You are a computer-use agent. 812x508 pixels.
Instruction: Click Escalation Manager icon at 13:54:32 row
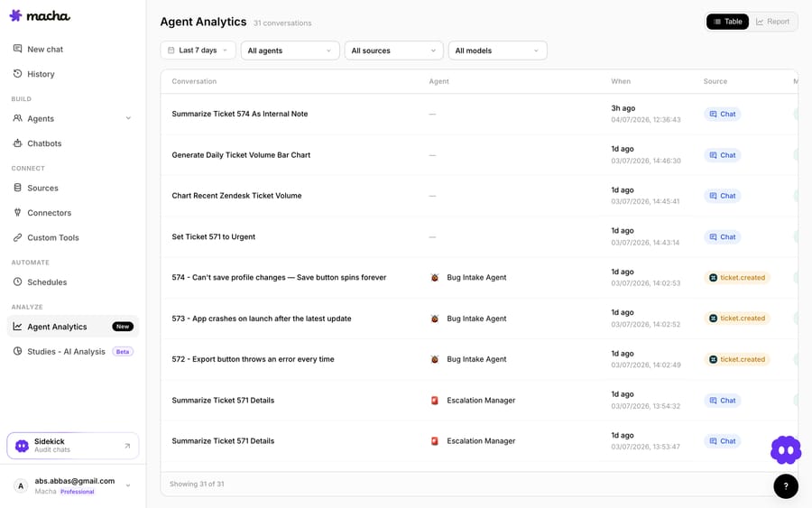[x=435, y=401]
